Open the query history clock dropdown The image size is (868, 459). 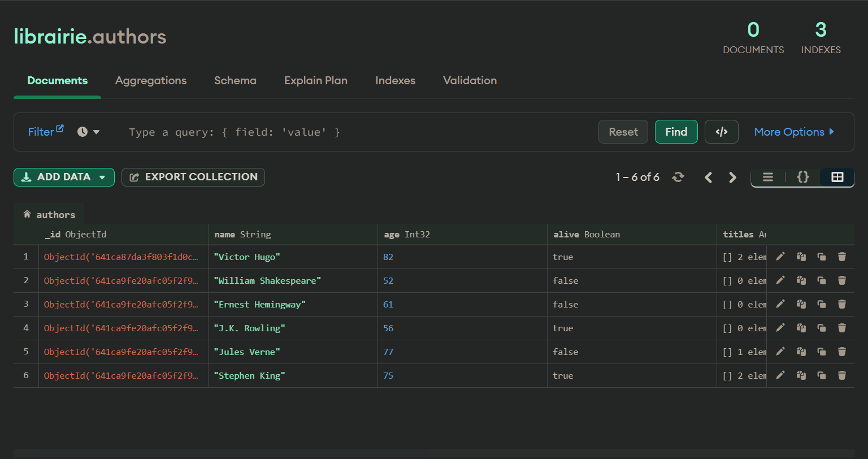click(x=89, y=132)
